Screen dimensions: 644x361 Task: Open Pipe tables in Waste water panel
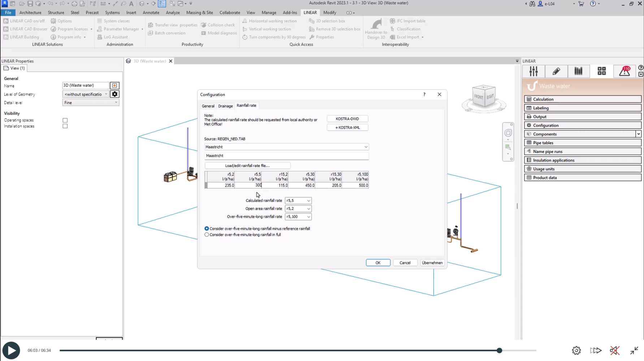tap(582, 143)
